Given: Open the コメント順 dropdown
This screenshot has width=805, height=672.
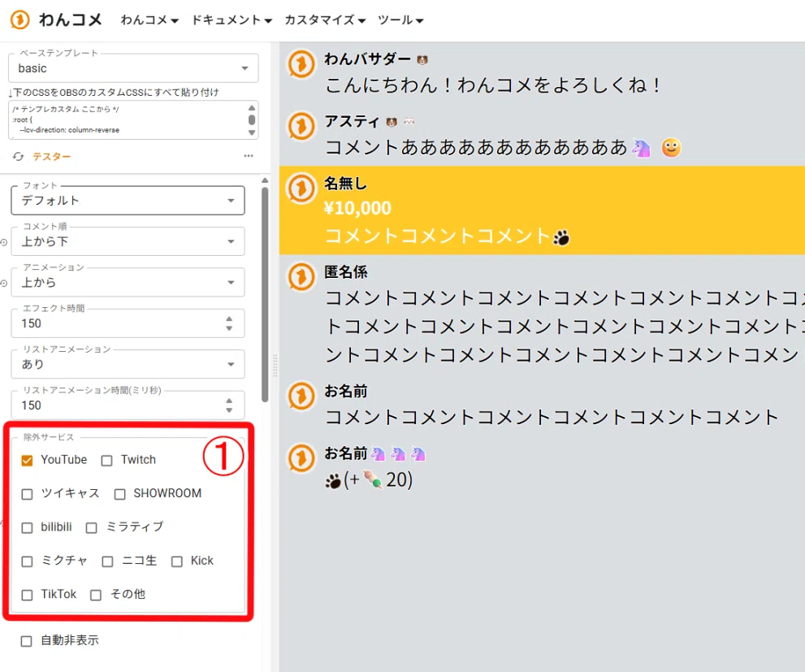Looking at the screenshot, I should 128,241.
